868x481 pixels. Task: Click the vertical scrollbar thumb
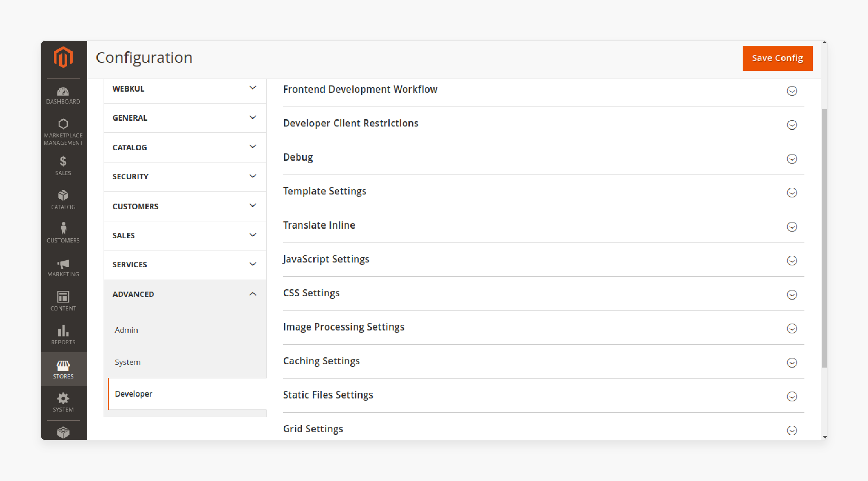pos(824,239)
